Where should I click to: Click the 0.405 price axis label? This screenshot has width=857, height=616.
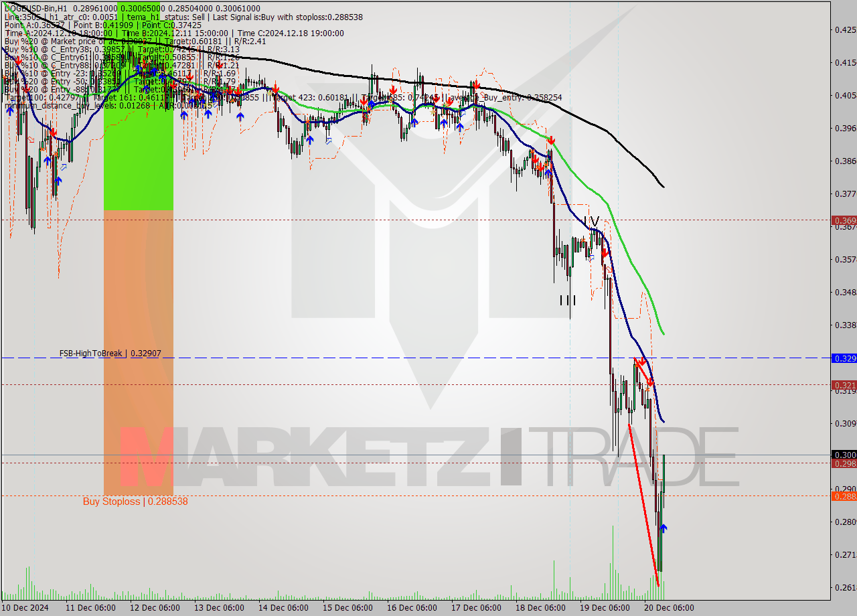[x=845, y=95]
